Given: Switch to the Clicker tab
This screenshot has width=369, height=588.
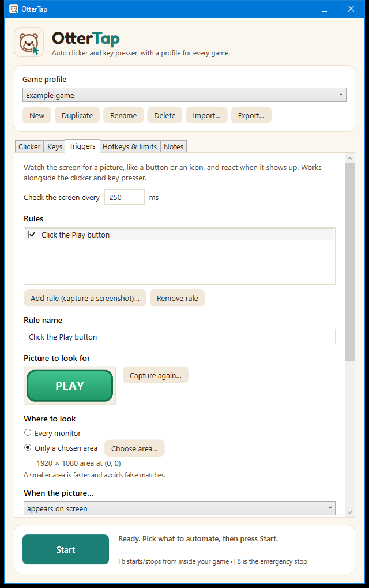Looking at the screenshot, I should [29, 146].
